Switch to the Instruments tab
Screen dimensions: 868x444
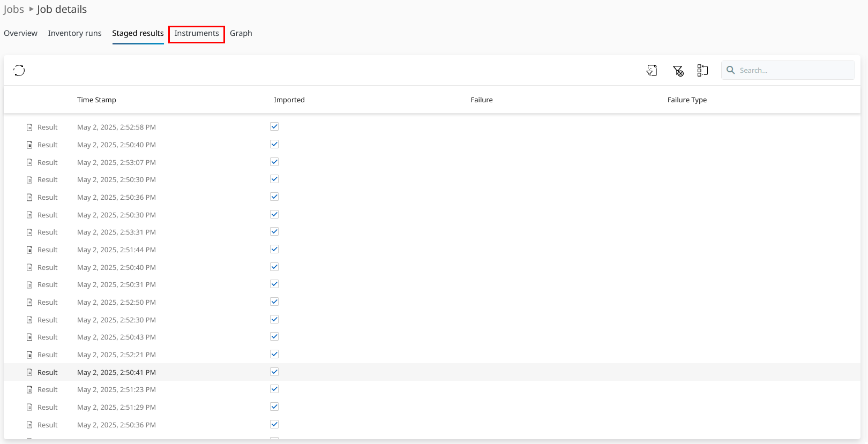[196, 33]
